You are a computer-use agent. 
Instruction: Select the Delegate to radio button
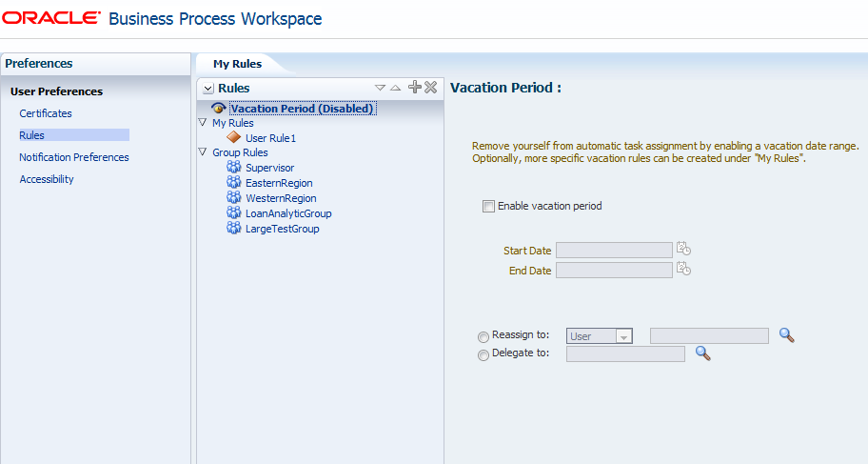(483, 354)
